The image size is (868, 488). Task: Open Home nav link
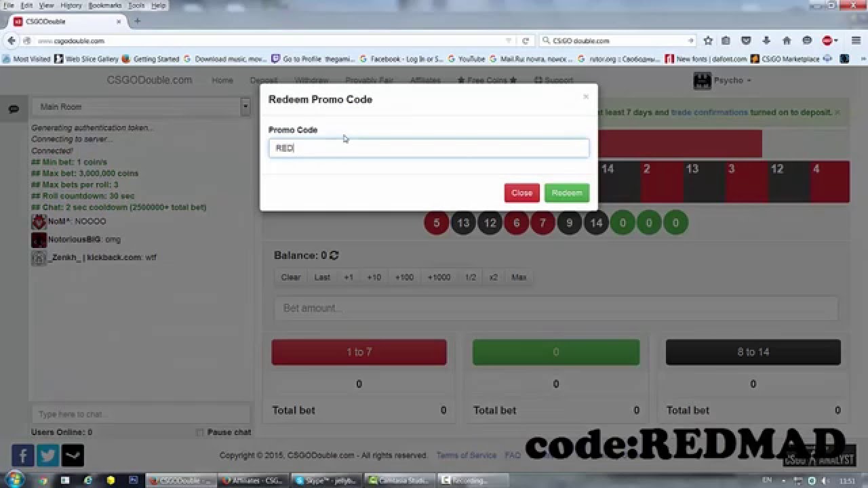[222, 81]
